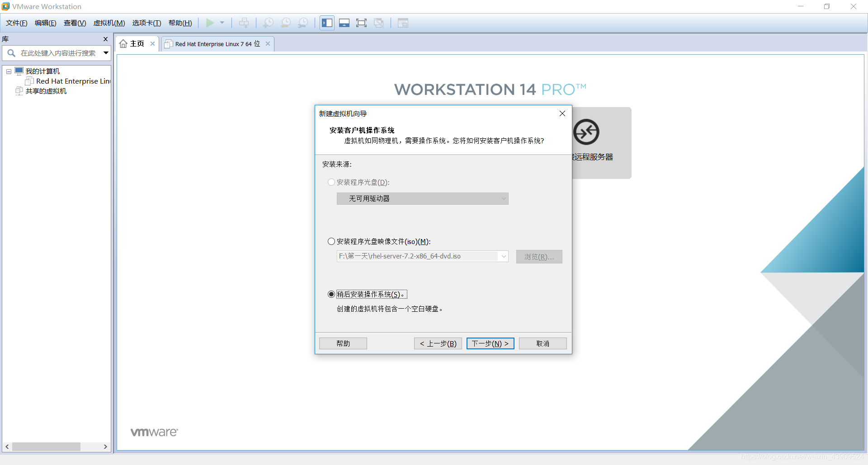Open the 文件(F) menu

[17, 23]
